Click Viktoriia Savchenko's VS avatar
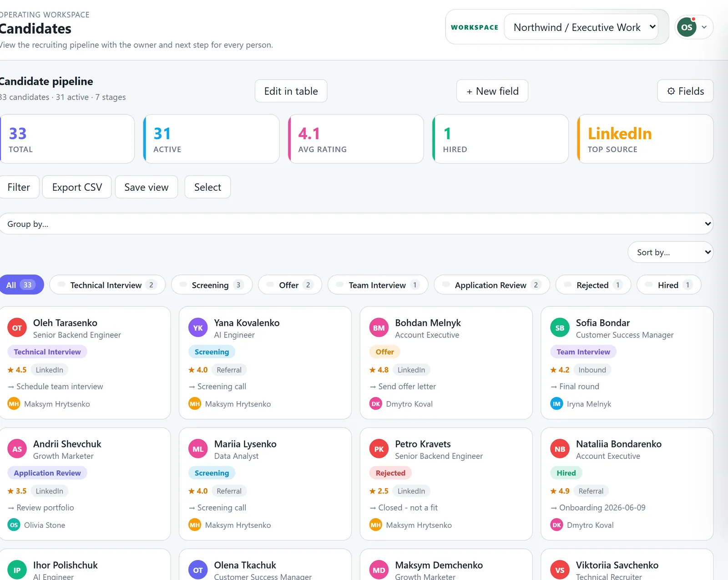Viewport: 728px width, 580px height. 560,570
